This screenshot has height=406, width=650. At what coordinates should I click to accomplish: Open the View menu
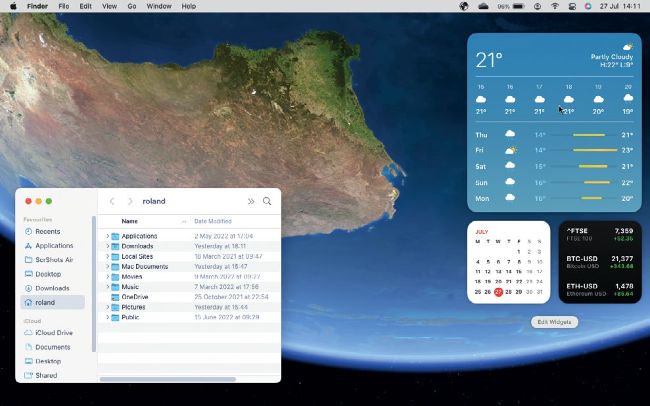pos(109,6)
